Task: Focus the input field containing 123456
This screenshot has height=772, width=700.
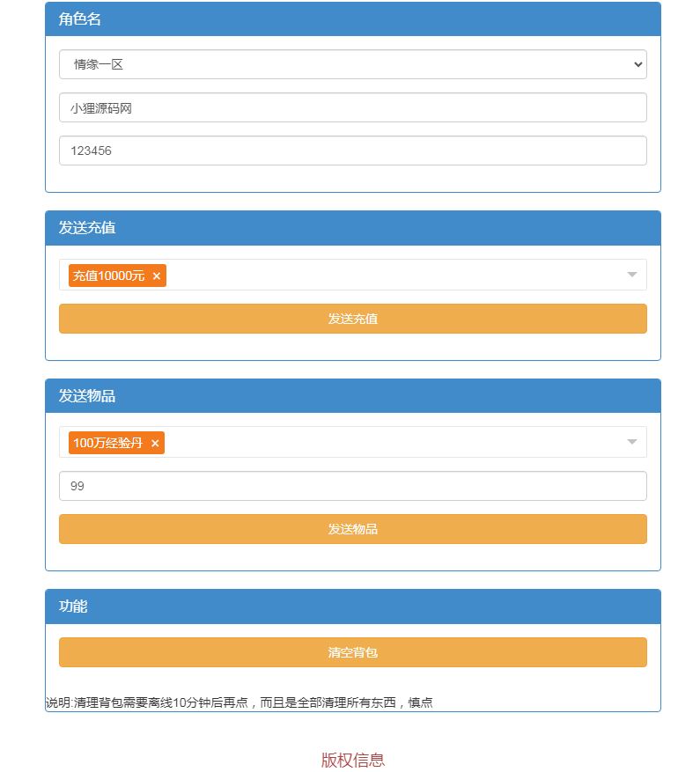Action: [x=352, y=151]
